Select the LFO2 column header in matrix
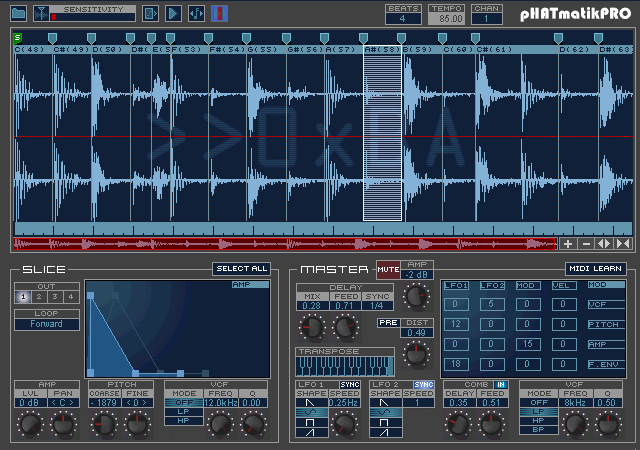 [492, 285]
